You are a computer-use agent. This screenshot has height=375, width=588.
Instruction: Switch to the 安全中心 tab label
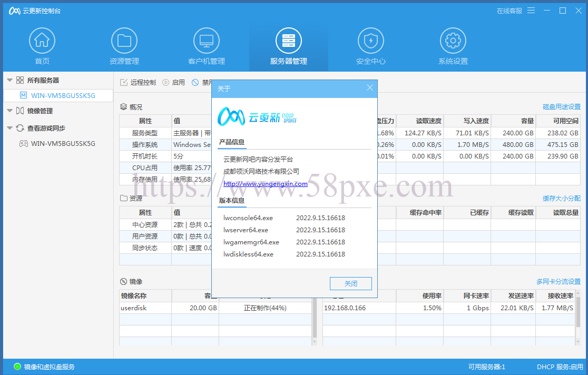pos(370,61)
